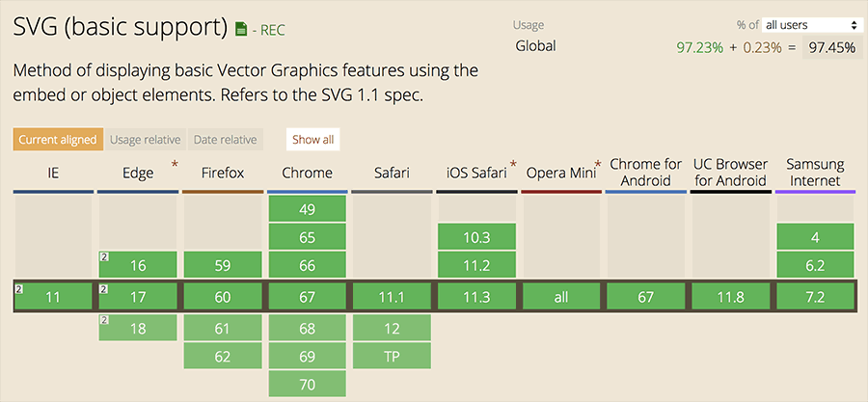The width and height of the screenshot is (868, 402).
Task: Select the Chrome 49 version cell
Action: click(x=308, y=209)
